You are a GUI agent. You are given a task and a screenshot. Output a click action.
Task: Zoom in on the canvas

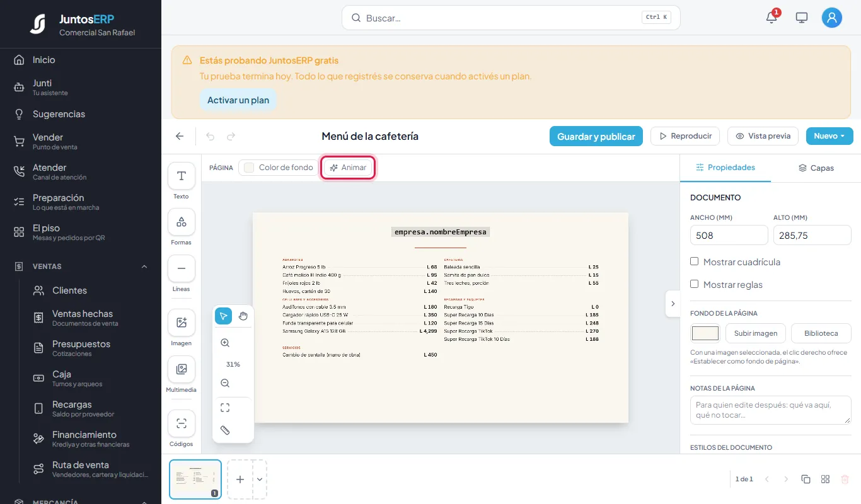tap(225, 343)
